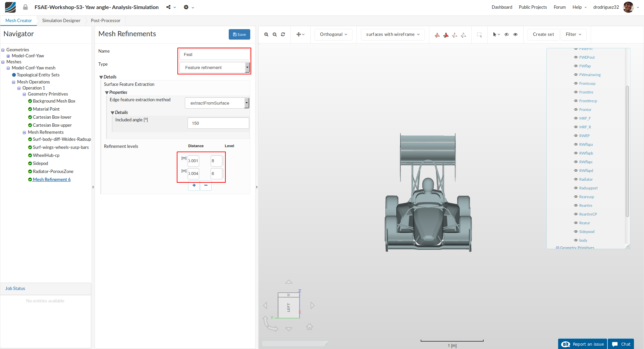Viewport: 644px width, 349px height.
Task: Click the zoom out magnifier icon
Action: (275, 35)
